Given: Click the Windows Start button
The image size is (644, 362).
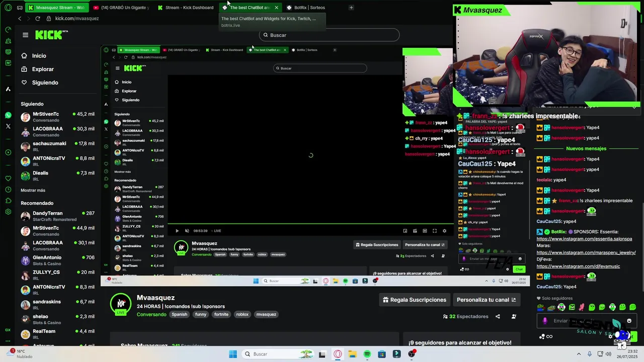Looking at the screenshot, I should 233,354.
